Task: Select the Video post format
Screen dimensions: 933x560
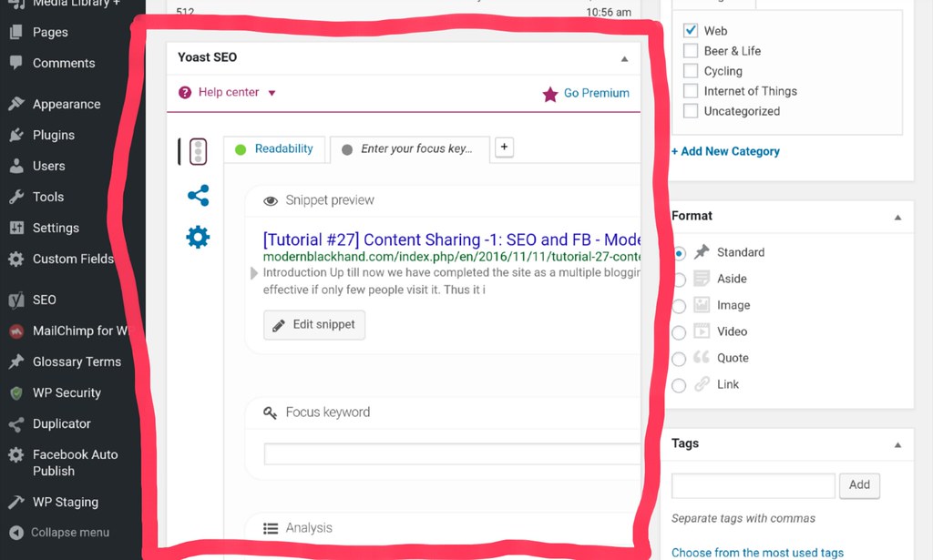Action: pos(679,332)
